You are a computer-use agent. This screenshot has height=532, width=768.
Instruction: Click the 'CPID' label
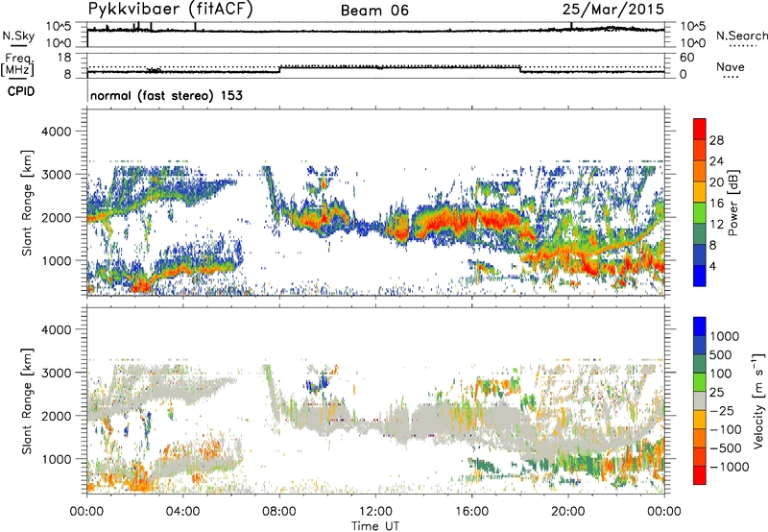[21, 91]
